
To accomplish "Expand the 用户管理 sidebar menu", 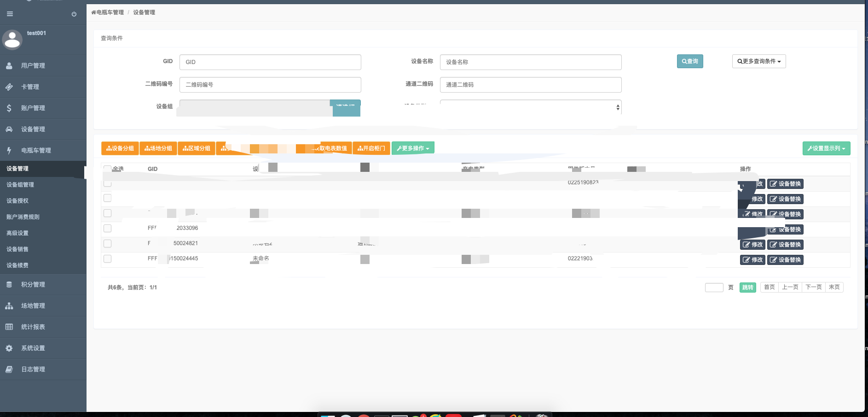I will click(43, 66).
